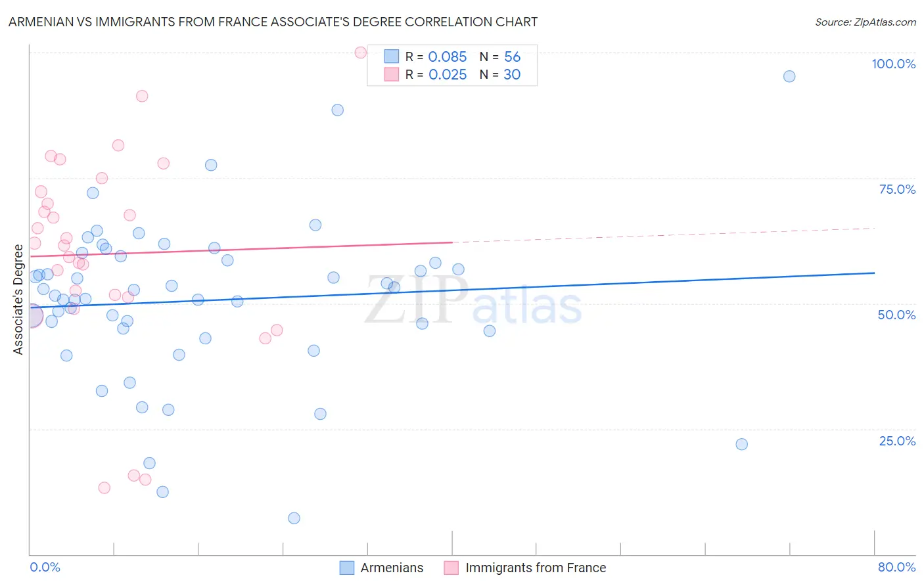Viewport: 924px width, 586px height.
Task: Select the Armenians legend label
Action: pos(392,568)
